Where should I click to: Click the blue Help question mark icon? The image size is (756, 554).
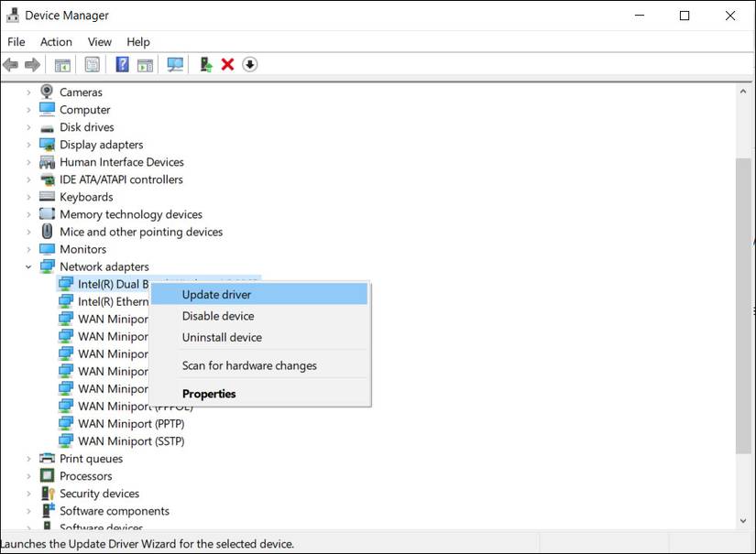click(123, 64)
